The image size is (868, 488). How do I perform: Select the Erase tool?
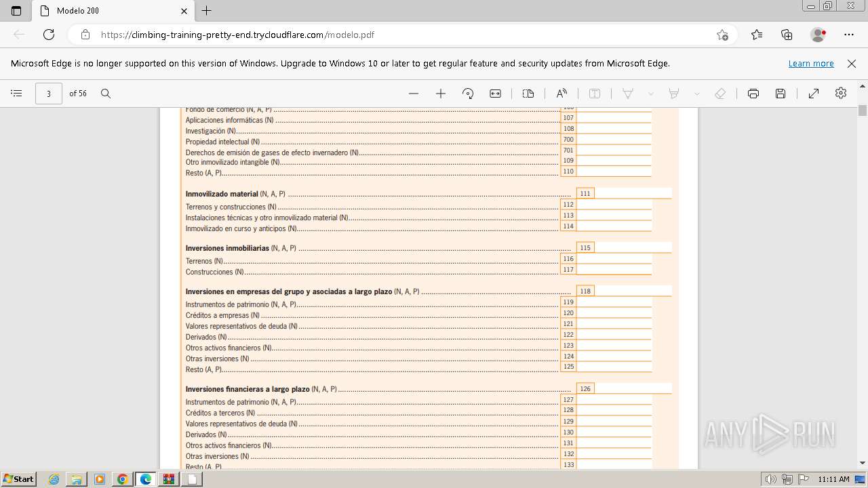(x=720, y=94)
